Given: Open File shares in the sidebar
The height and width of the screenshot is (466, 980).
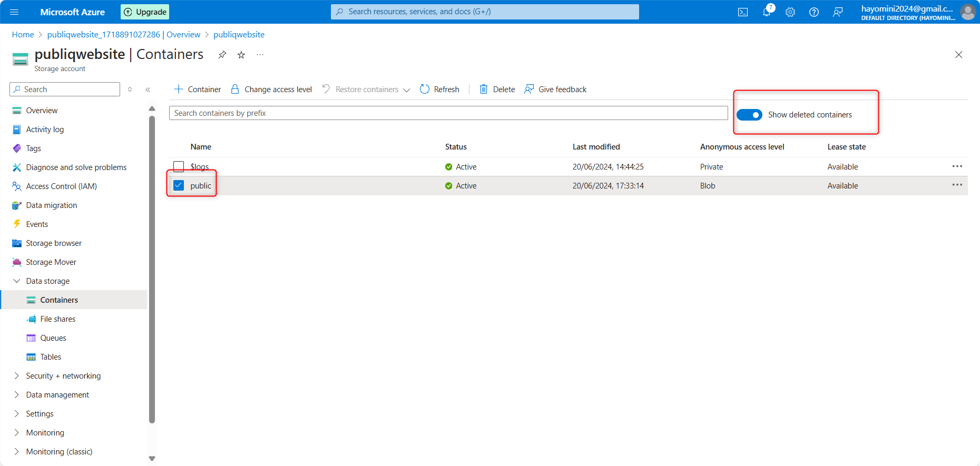Looking at the screenshot, I should point(57,319).
